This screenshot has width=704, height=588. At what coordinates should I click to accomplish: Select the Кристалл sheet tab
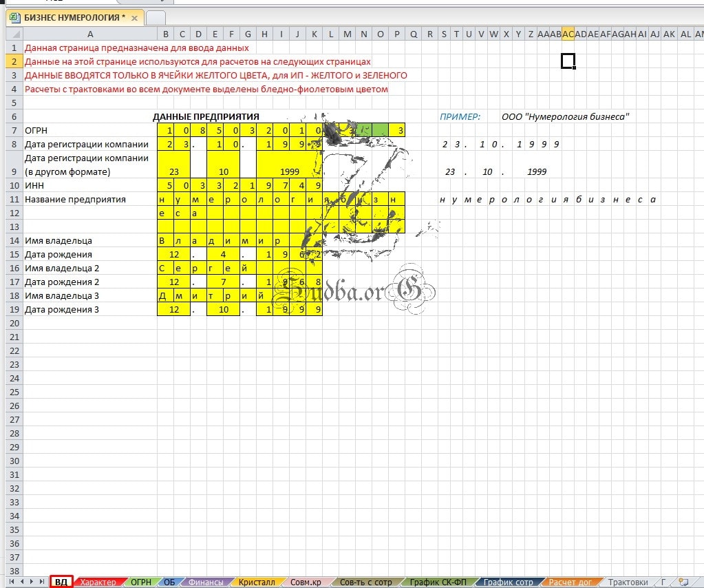tap(257, 582)
